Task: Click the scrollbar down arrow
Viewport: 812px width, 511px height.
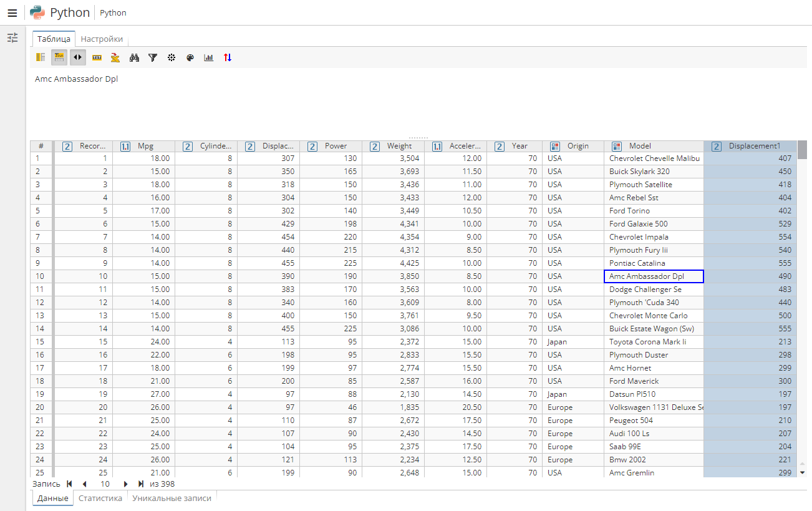Action: click(x=803, y=472)
